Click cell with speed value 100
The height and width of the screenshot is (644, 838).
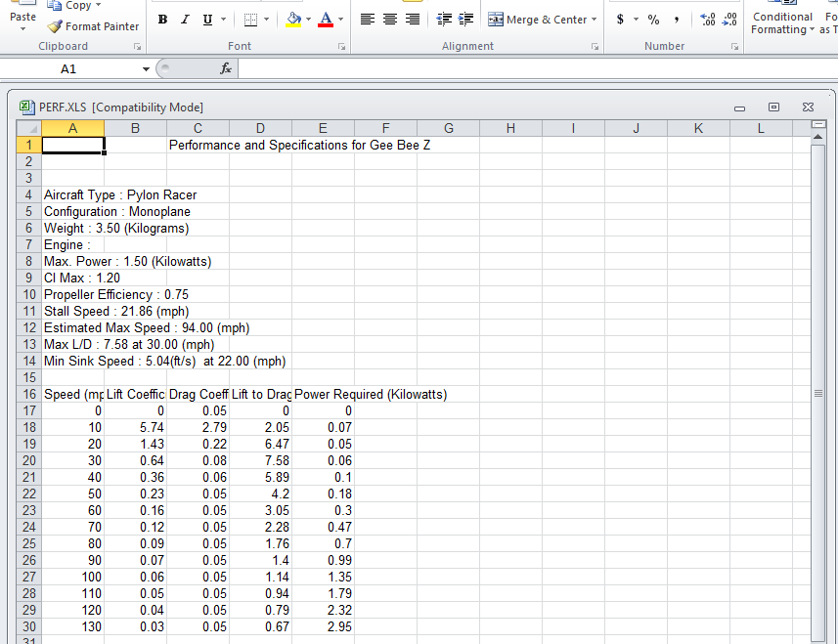(72, 577)
